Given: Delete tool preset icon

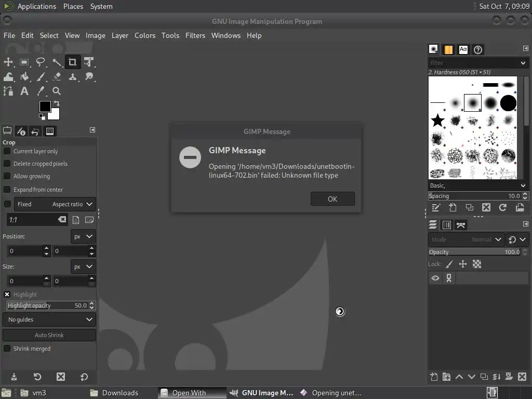Looking at the screenshot, I should 61,377.
